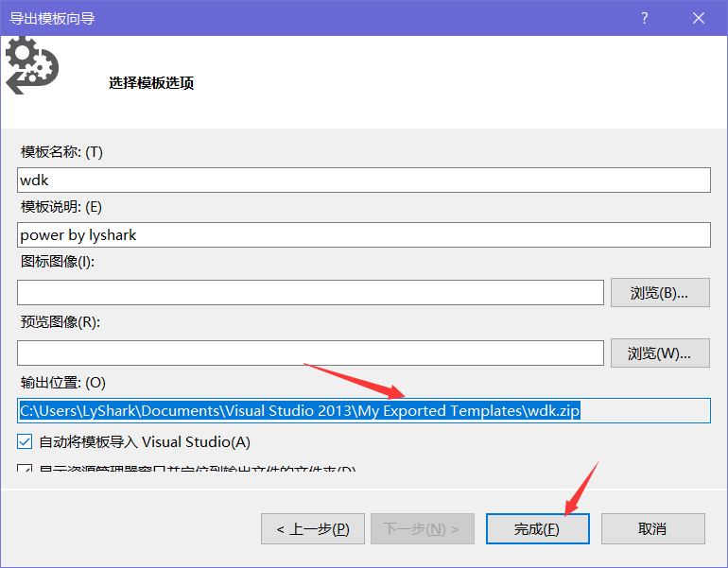This screenshot has height=568, width=728.
Task: Toggle 自动将模板导入 Visual Studio checkbox
Action: 25,441
